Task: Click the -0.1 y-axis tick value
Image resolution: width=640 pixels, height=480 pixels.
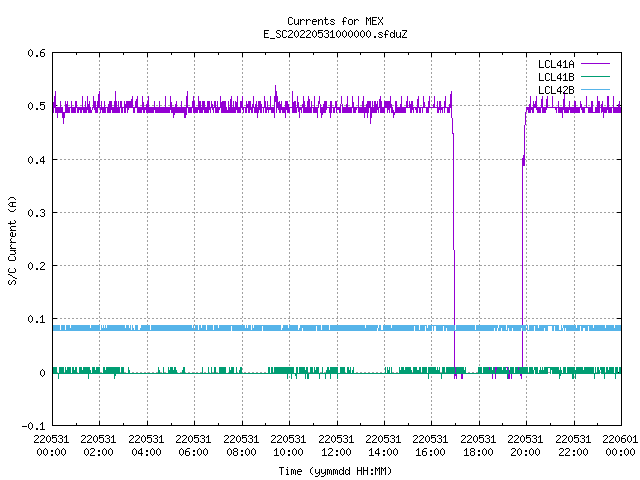Action: (33, 426)
